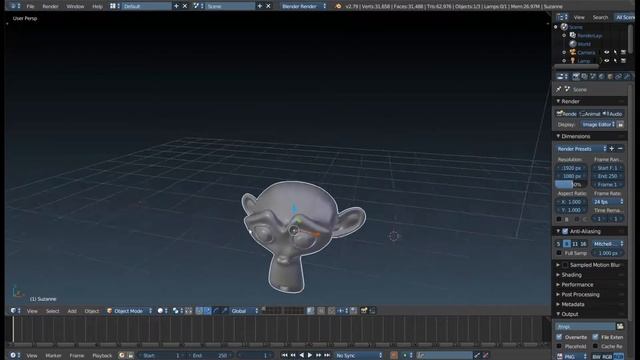640x360 pixels.
Task: Jump to the first frame
Action: coord(284,356)
